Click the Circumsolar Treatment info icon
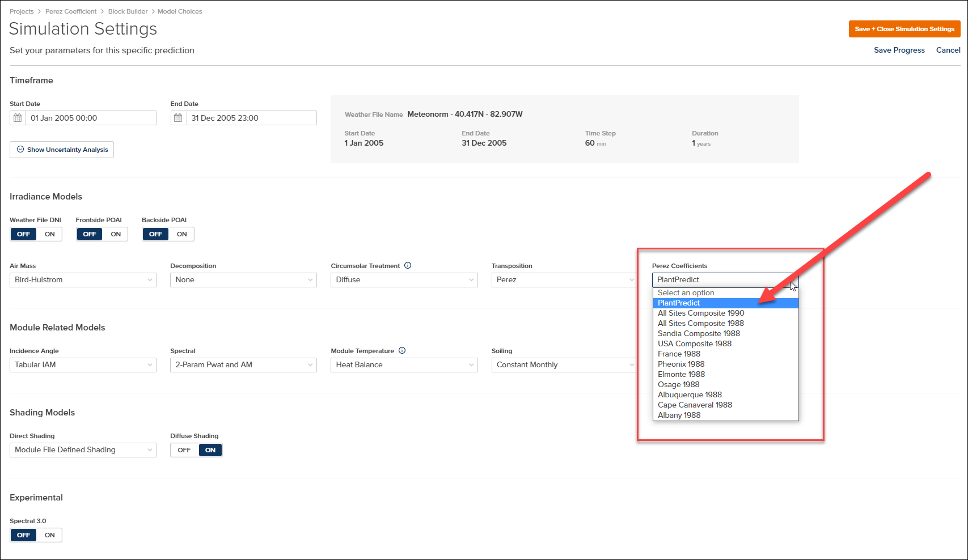The width and height of the screenshot is (968, 560). coord(408,265)
